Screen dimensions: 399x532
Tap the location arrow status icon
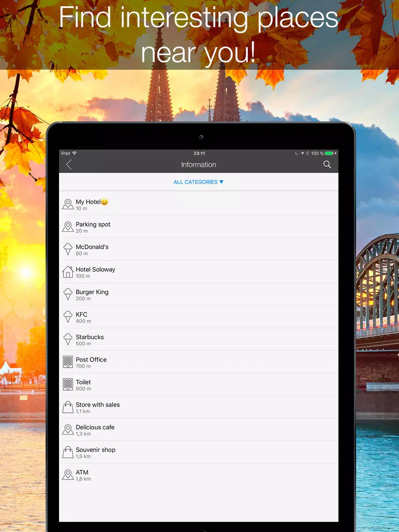[303, 153]
